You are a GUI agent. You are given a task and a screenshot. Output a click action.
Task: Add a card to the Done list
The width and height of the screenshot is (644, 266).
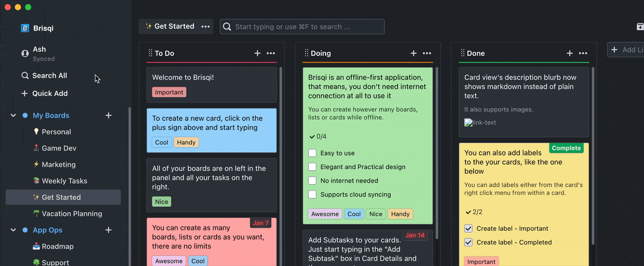(570, 53)
